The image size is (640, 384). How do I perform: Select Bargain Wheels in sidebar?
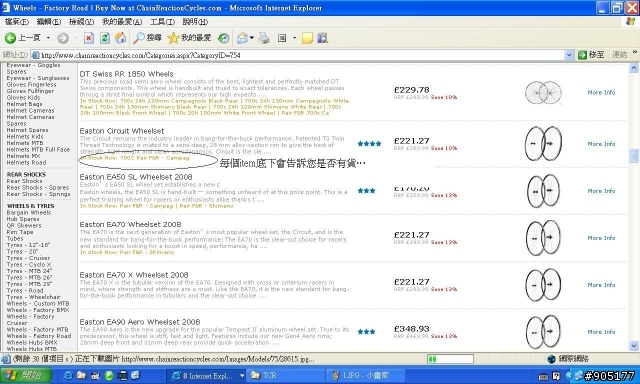[x=29, y=212]
